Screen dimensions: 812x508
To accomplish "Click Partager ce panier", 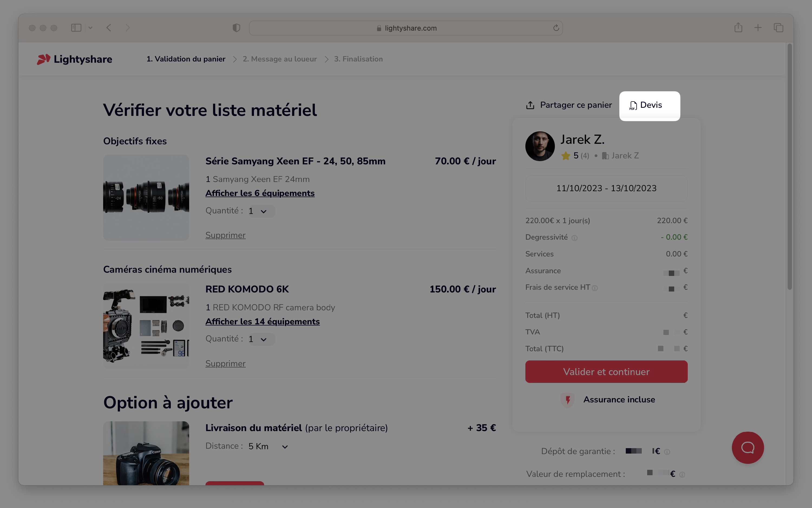I will [x=569, y=105].
